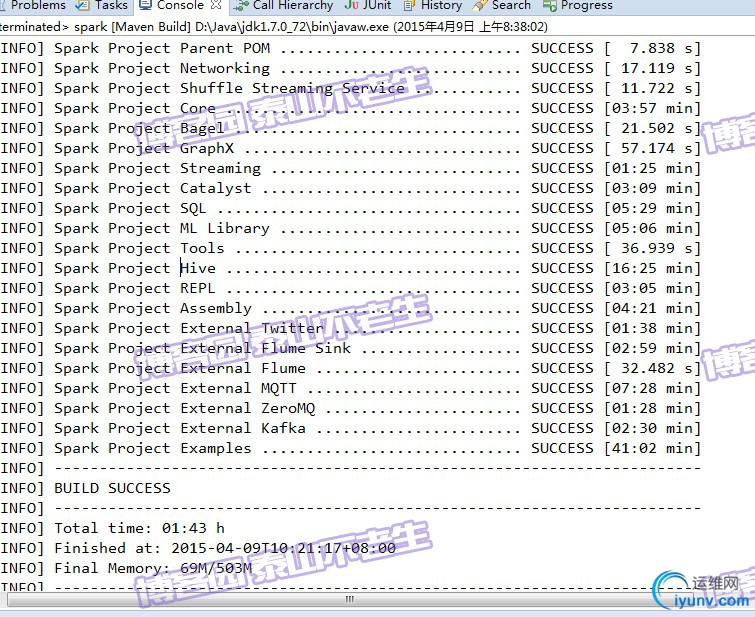Click the Spark Project Parent POM line
The height and width of the screenshot is (617, 755).
pos(350,48)
